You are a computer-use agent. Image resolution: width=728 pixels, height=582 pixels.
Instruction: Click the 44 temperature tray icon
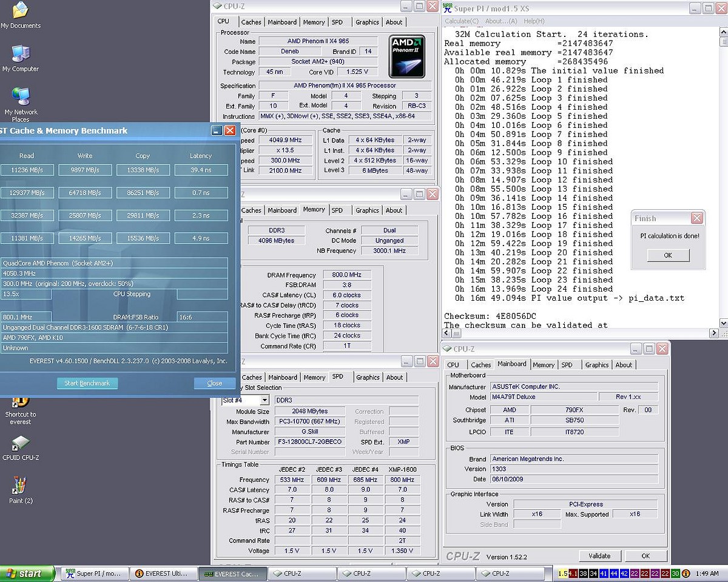tap(614, 573)
